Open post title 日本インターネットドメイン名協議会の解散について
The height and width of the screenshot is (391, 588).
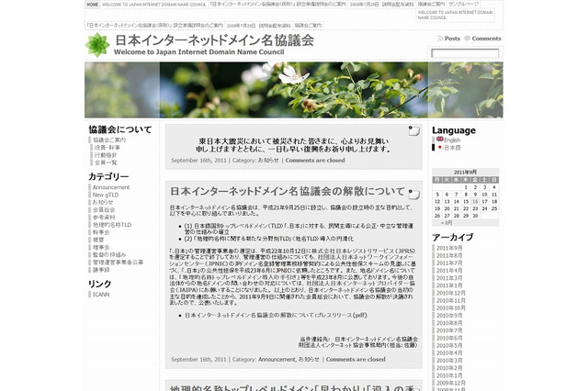tap(288, 192)
